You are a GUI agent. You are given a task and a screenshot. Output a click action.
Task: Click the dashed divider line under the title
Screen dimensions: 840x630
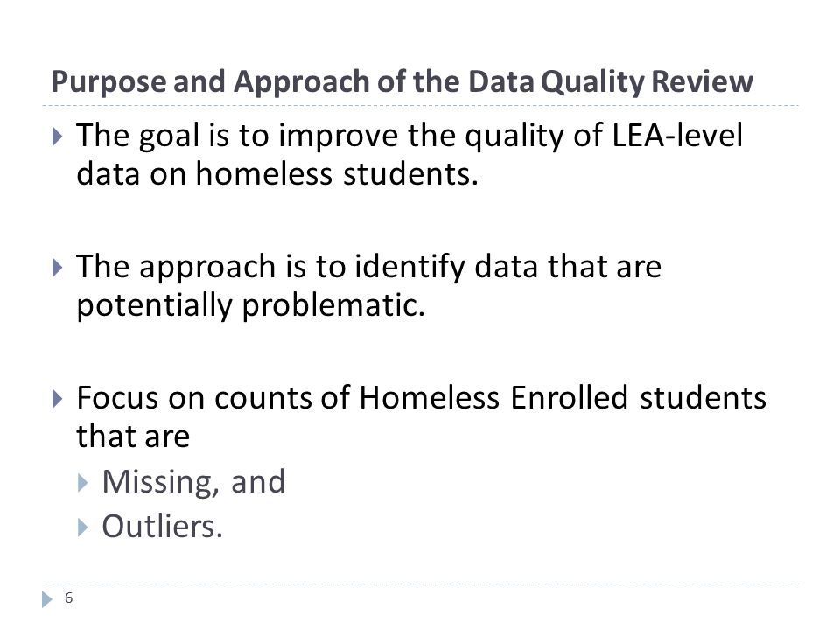[x=420, y=106]
